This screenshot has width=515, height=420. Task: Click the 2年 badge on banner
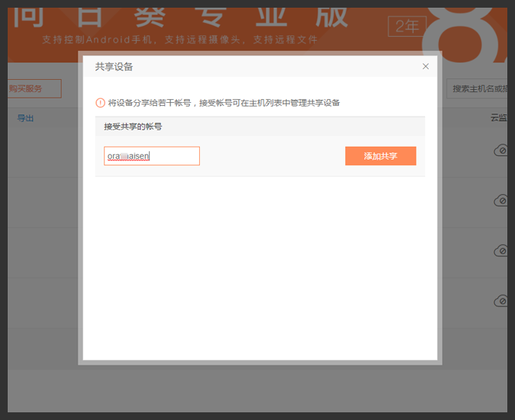[407, 26]
